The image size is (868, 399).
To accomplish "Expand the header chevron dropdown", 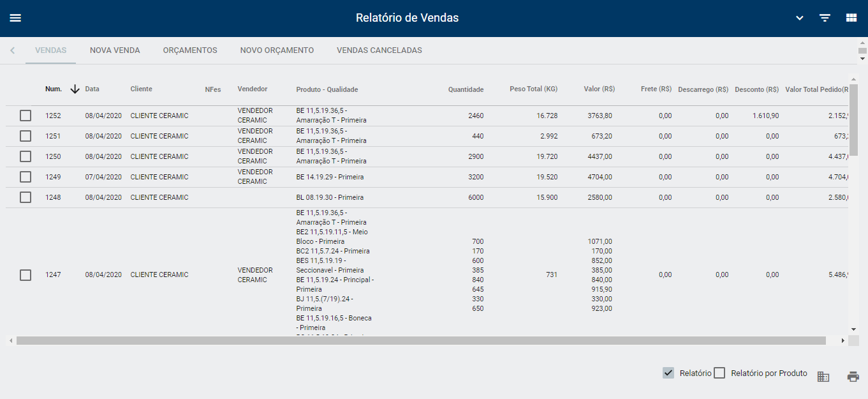I will pyautogui.click(x=800, y=18).
